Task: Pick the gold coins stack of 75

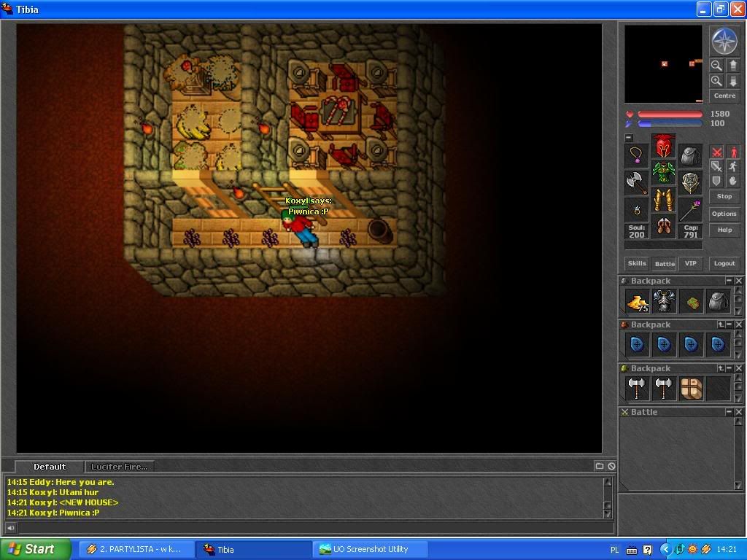Action: [x=638, y=301]
